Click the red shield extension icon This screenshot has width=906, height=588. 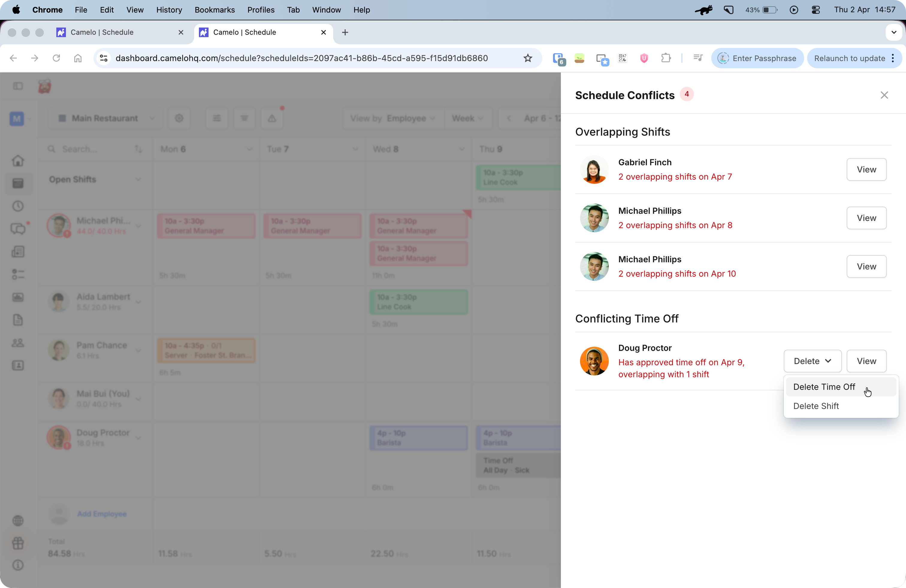pos(644,58)
